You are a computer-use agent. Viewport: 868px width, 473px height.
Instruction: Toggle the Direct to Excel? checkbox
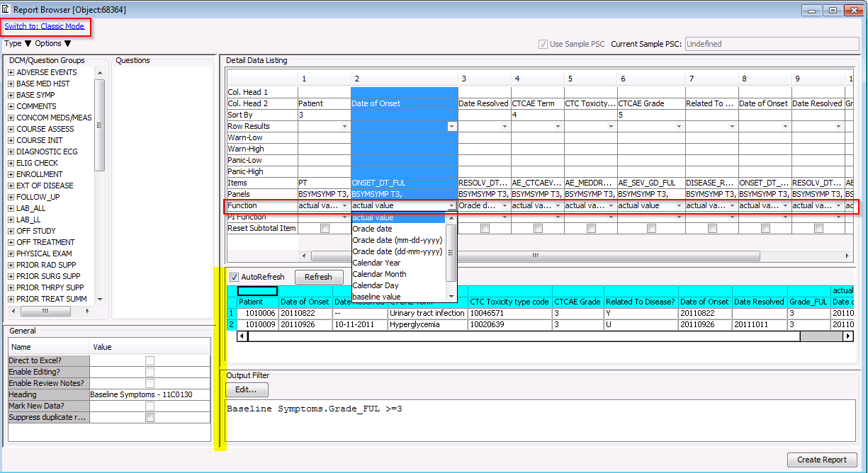(150, 360)
